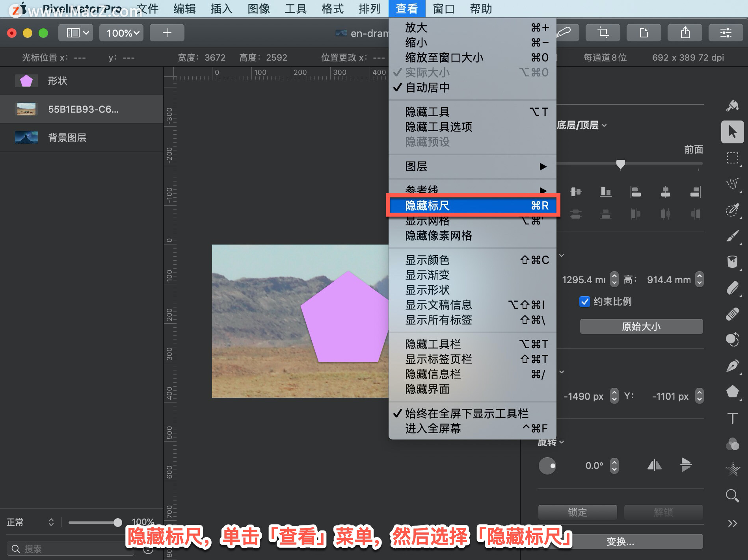Choose 放大 in the view menu
This screenshot has width=748, height=560.
472,28
